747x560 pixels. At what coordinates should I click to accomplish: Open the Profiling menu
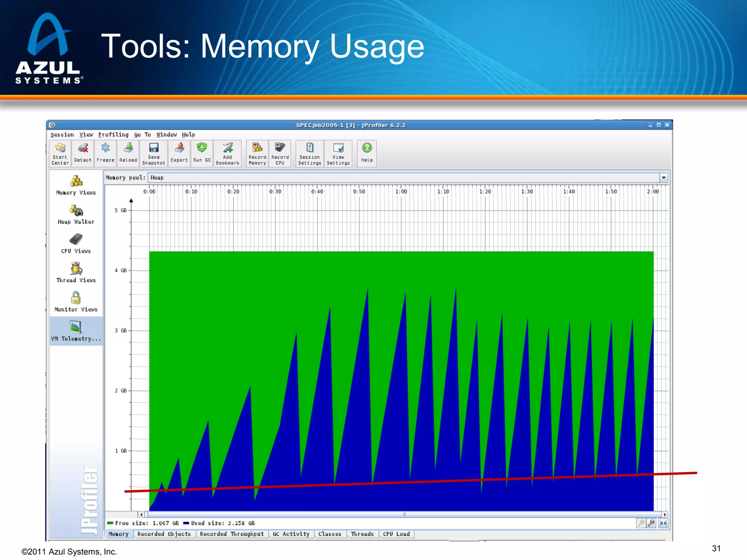tap(113, 135)
